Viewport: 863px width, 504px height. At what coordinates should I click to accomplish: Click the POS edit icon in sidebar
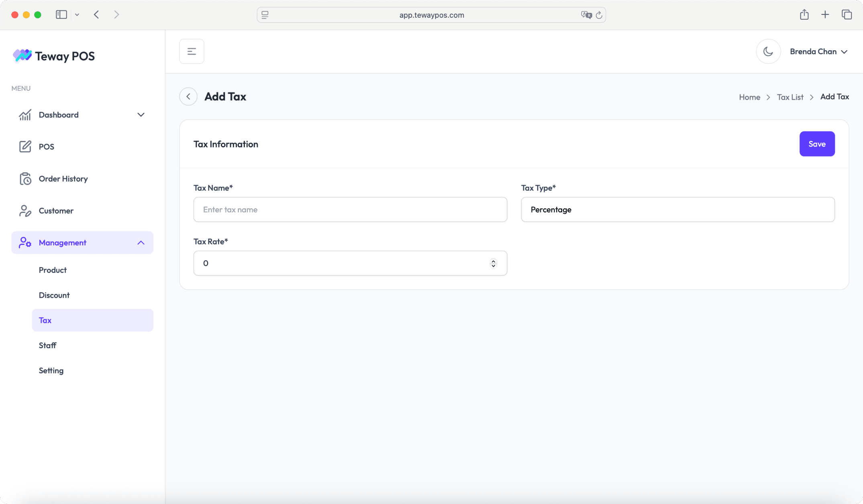[25, 147]
